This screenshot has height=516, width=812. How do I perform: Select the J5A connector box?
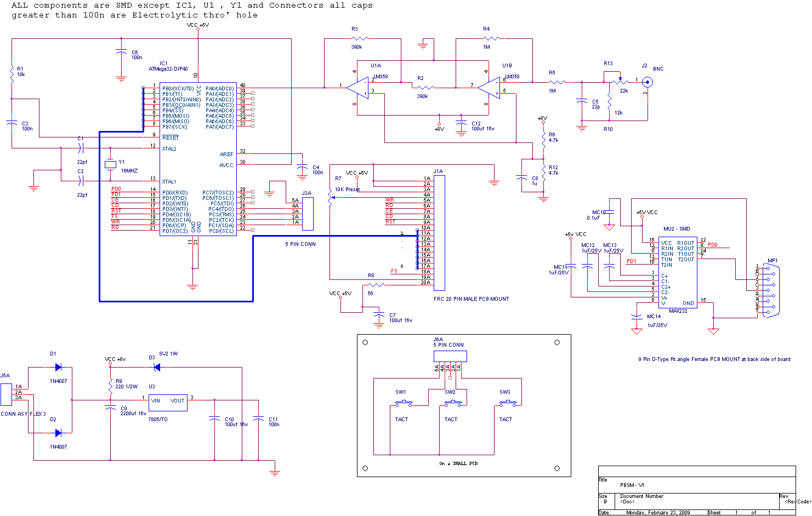pyautogui.click(x=6, y=394)
